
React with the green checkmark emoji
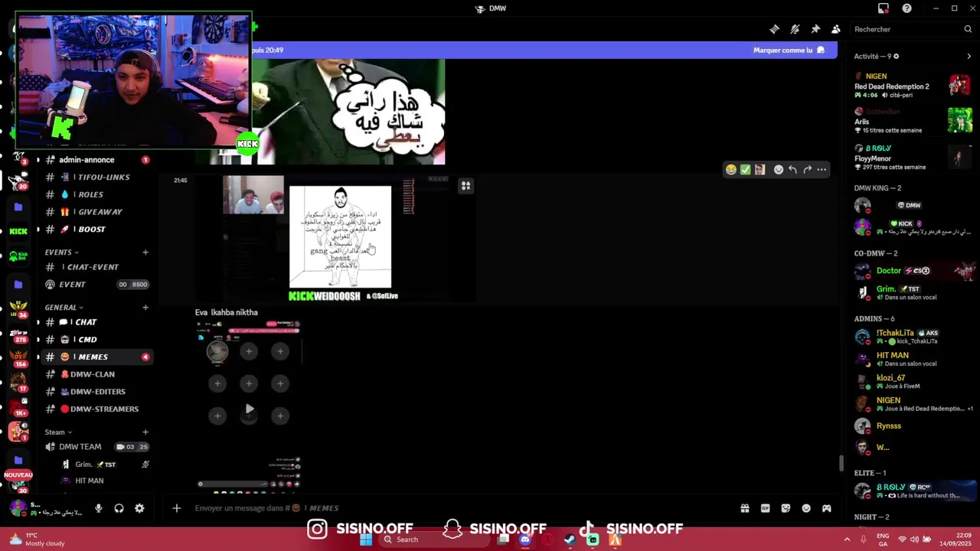pyautogui.click(x=745, y=170)
